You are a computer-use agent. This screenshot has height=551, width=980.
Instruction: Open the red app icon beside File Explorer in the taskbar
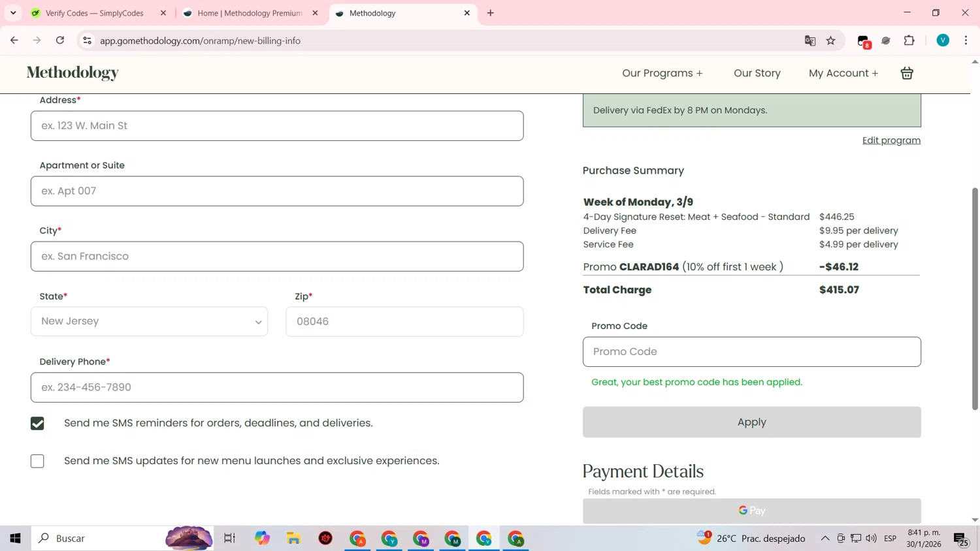325,539
